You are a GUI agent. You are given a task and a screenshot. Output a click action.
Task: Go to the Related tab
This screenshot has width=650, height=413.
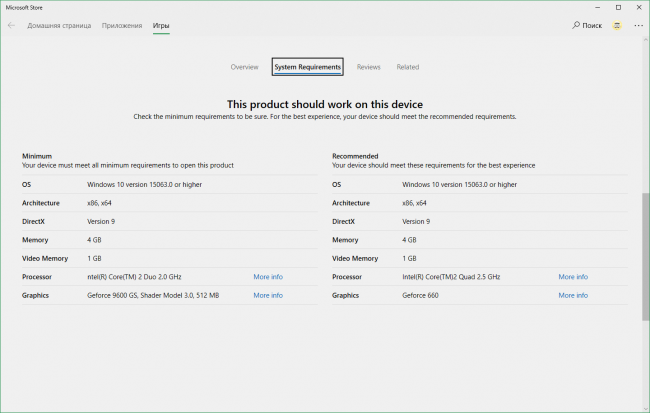(x=407, y=67)
